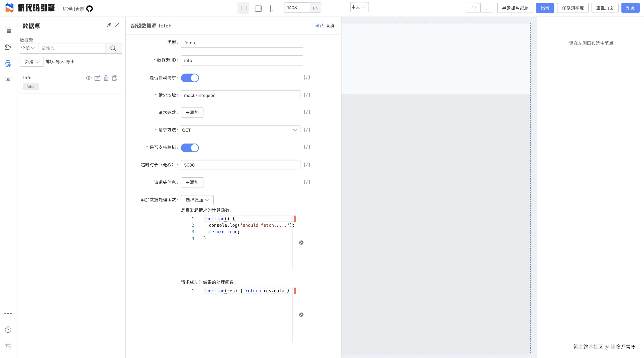Preview info datasource with eye icon
This screenshot has width=644, height=358.
89,78
